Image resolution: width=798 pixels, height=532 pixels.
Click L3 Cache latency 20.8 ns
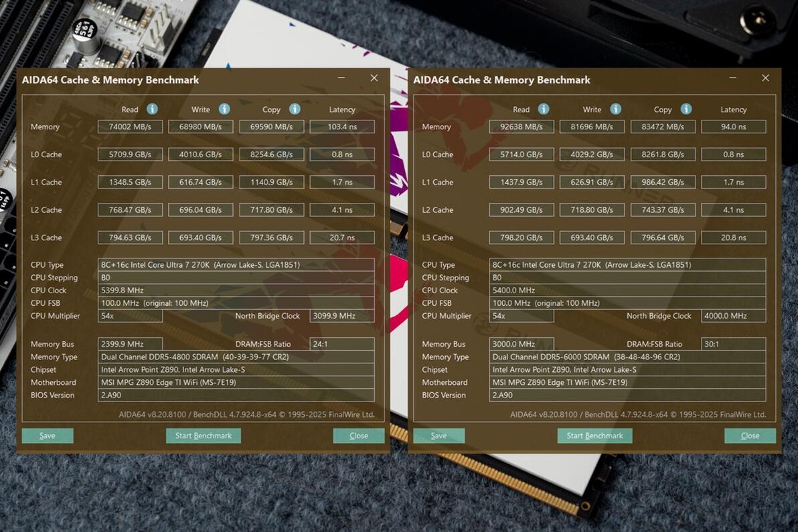[733, 238]
